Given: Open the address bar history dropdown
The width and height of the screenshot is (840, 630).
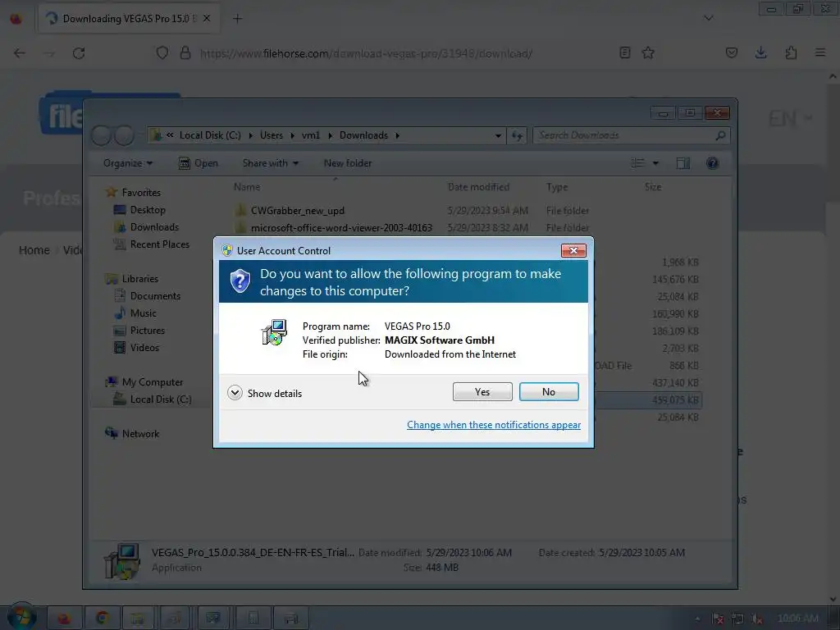Looking at the screenshot, I should coord(498,135).
